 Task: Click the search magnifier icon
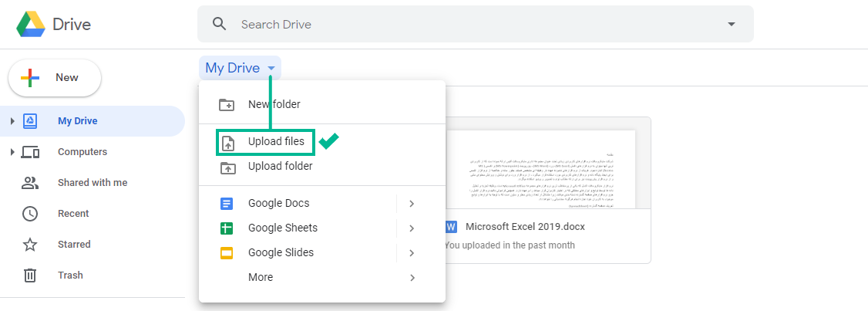[220, 24]
